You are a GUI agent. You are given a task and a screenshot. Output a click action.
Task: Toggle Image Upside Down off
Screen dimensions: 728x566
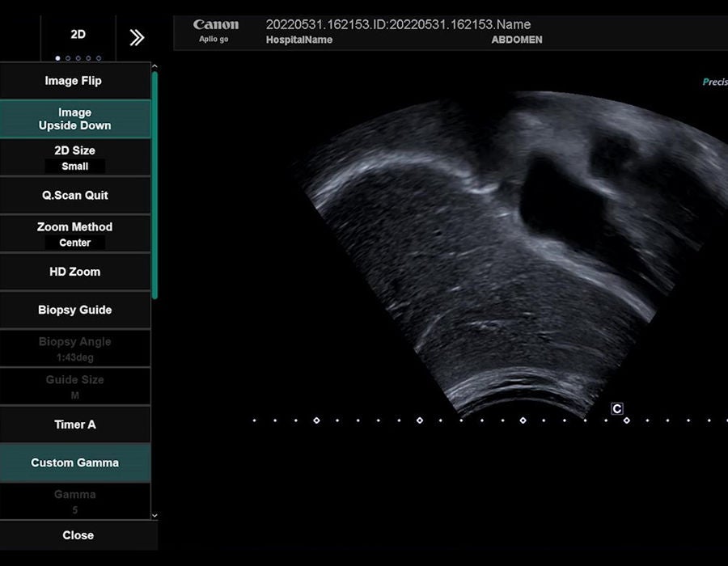coord(74,119)
